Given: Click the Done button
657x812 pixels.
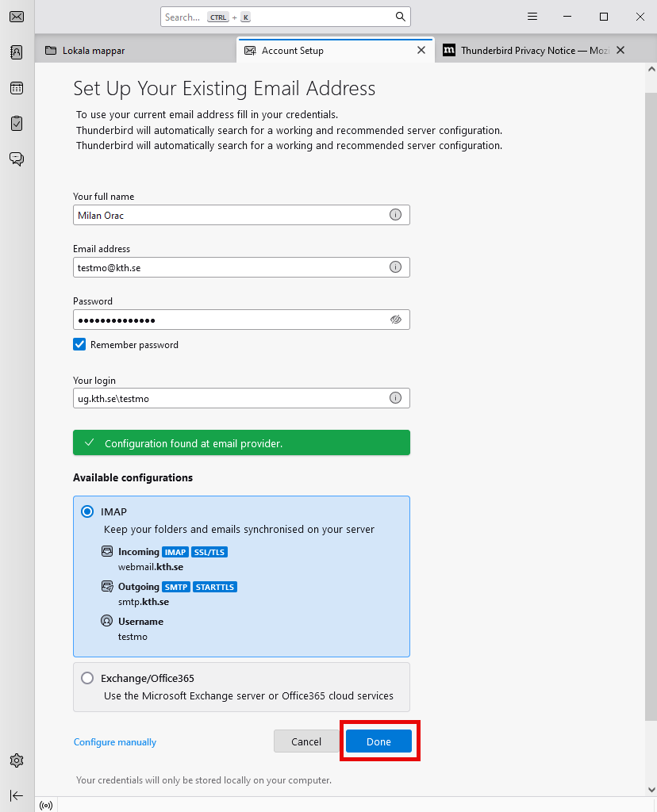Looking at the screenshot, I should coord(378,741).
